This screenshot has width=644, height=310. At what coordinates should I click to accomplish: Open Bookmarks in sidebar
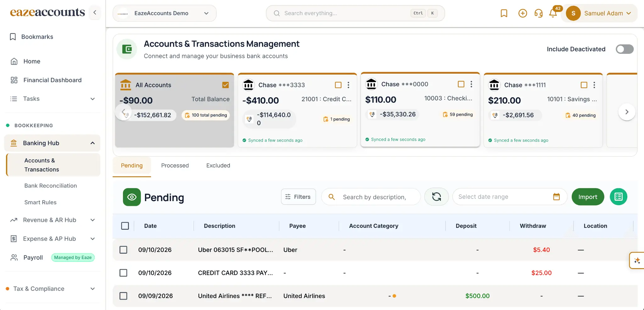[37, 37]
